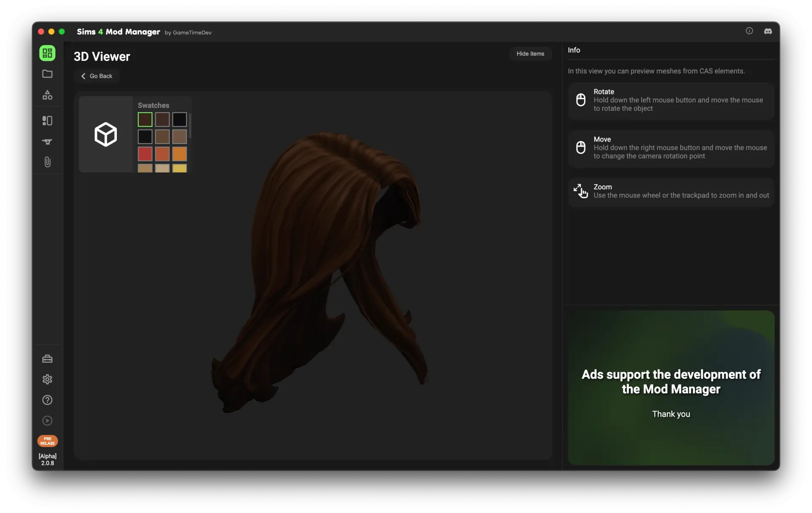812x513 pixels.
Task: Click the 'Info' panel heading
Action: 574,50
